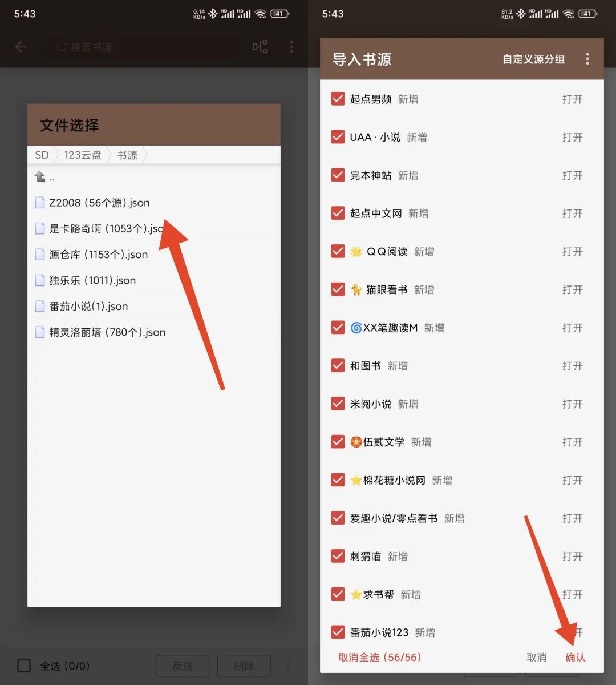The width and height of the screenshot is (616, 685).
Task: Uncheck 求书帮 source
Action: coord(338,594)
